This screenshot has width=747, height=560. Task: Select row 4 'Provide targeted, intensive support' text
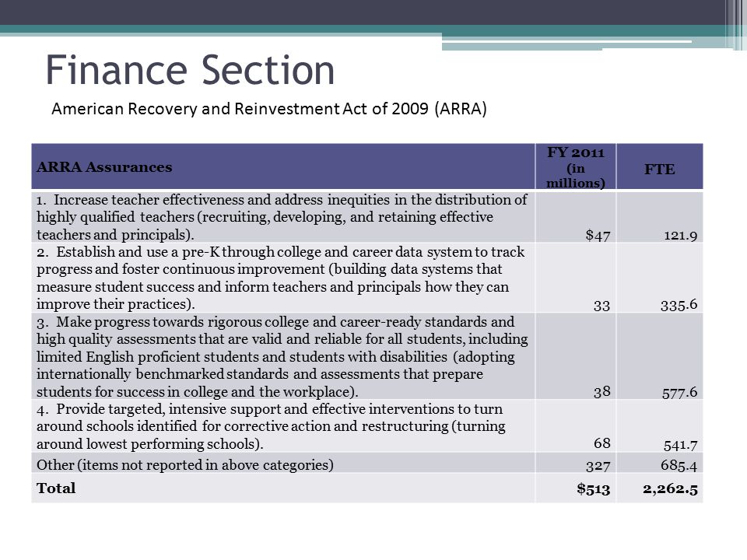pyautogui.click(x=271, y=426)
